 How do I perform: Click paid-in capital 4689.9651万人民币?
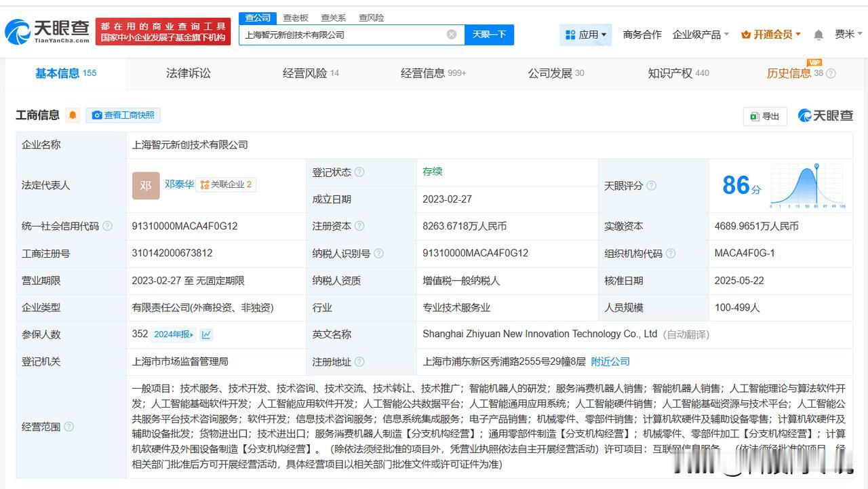coord(757,227)
